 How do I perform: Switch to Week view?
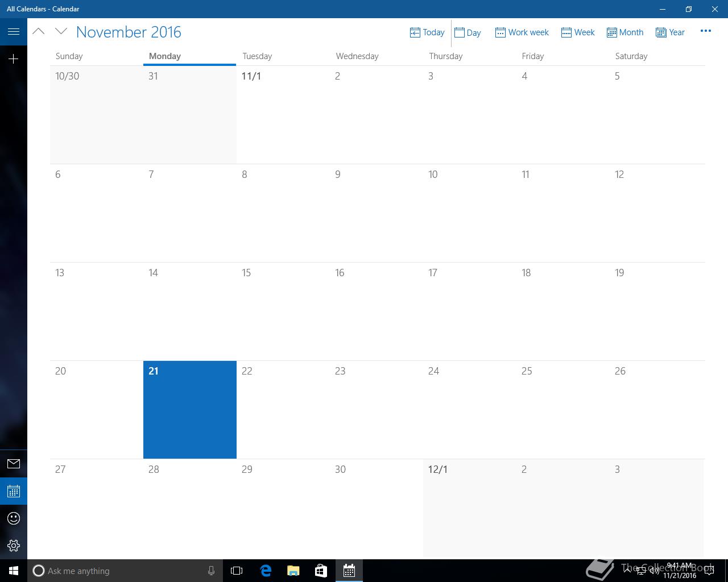coord(578,32)
